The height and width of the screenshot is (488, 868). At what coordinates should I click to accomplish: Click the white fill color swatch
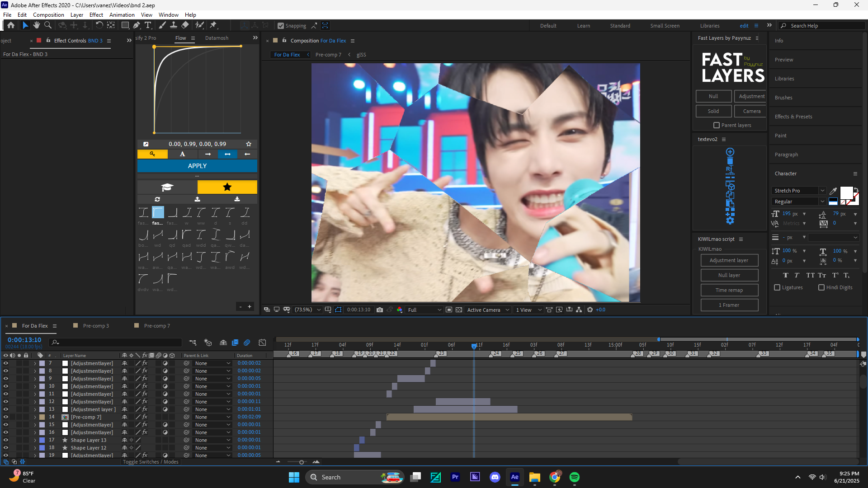coord(846,192)
